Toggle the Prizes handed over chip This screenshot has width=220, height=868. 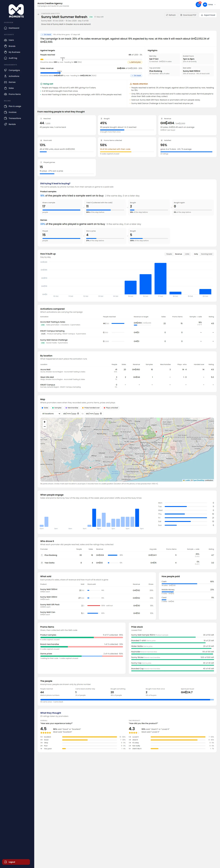91,408
